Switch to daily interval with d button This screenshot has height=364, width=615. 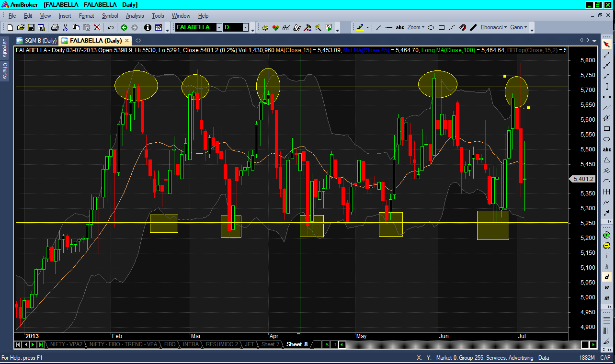[606, 277]
